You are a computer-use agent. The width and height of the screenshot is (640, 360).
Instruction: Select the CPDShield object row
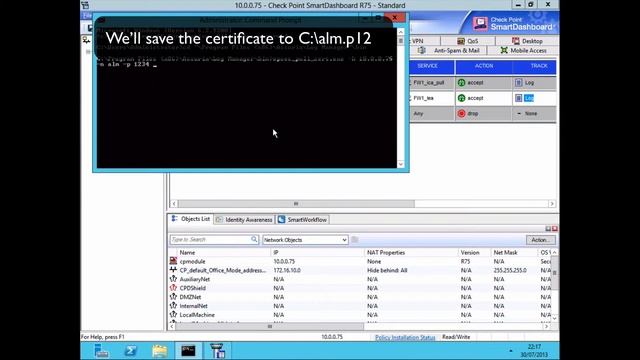(x=360, y=288)
